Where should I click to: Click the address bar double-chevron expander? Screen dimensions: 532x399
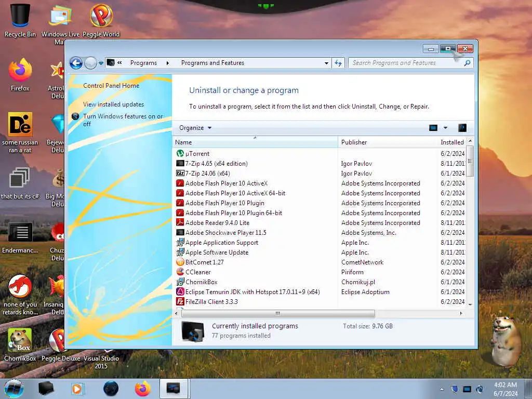coord(120,63)
